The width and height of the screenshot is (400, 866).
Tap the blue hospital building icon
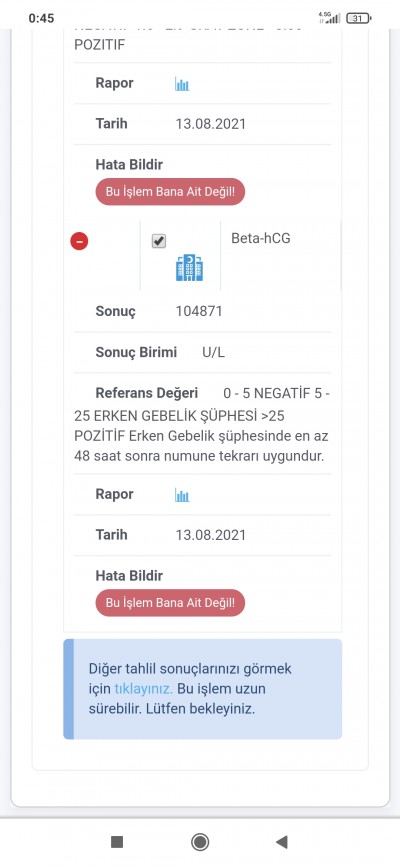pyautogui.click(x=190, y=268)
